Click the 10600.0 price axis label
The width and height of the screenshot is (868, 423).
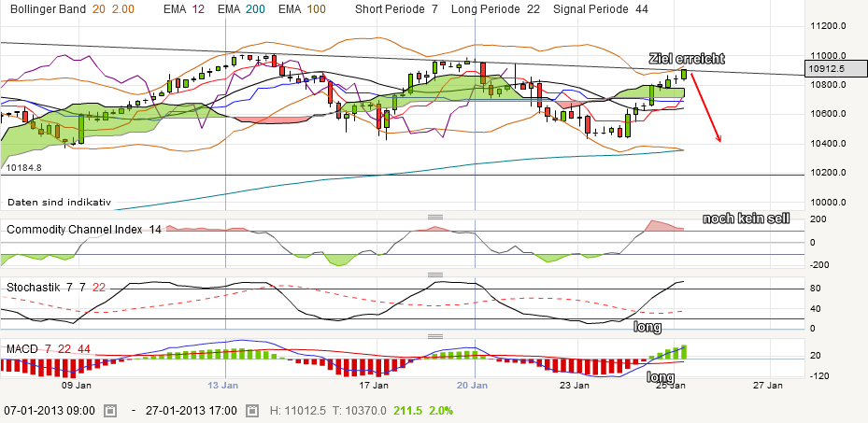click(x=829, y=114)
